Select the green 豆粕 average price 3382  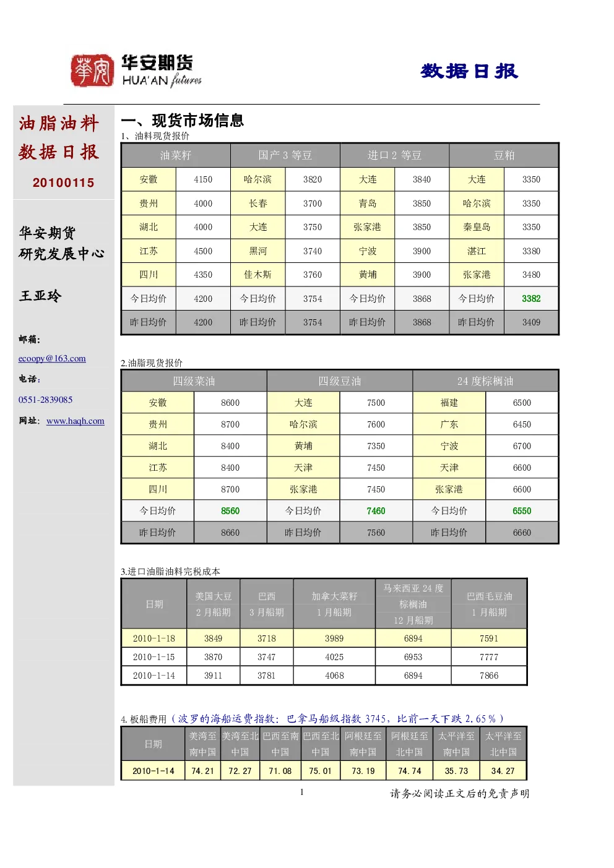(x=531, y=299)
